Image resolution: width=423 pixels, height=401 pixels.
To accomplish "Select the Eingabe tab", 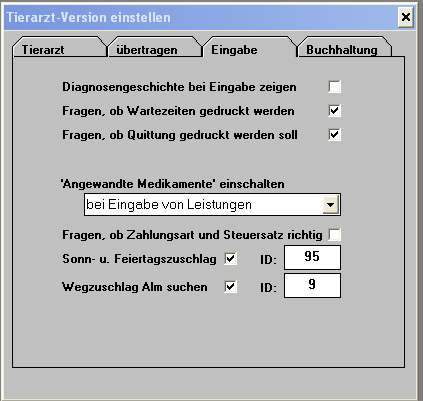I will pos(250,48).
